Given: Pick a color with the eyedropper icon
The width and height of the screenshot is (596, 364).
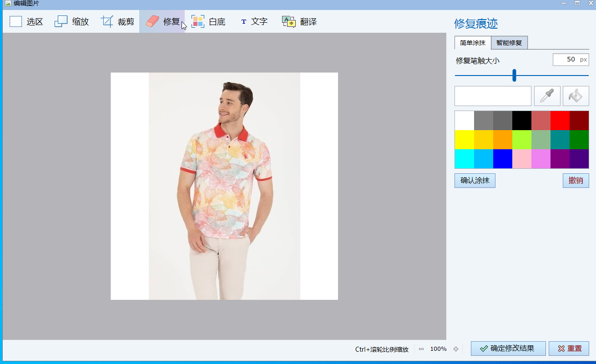Looking at the screenshot, I should coord(547,96).
